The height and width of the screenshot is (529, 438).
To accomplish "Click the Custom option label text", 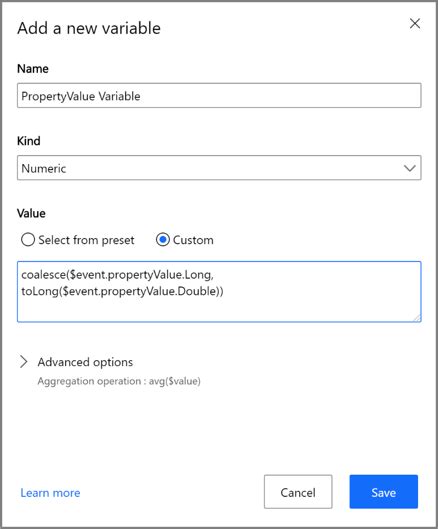I will click(x=193, y=240).
